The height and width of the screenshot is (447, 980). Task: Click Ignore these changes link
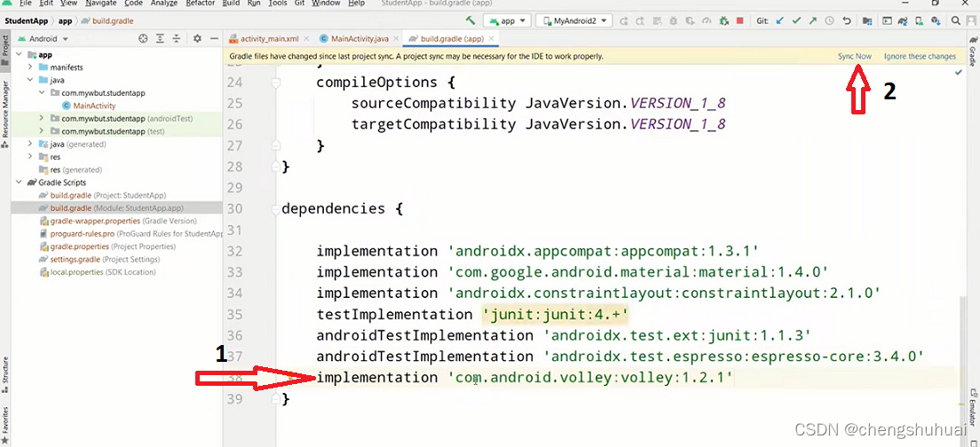pos(920,56)
